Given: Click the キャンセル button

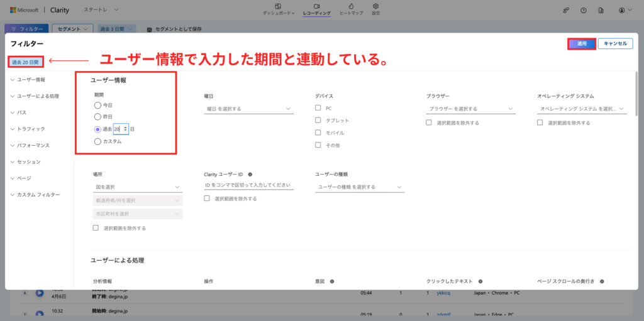Looking at the screenshot, I should [x=615, y=43].
